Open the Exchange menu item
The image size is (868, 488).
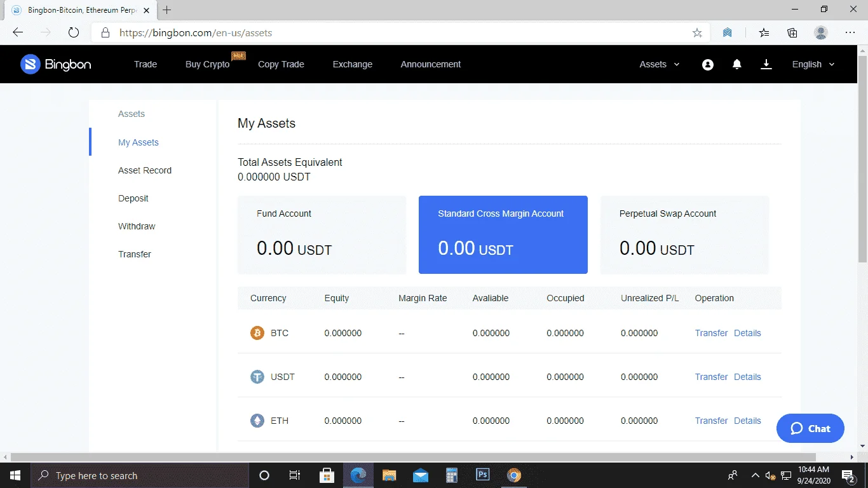(353, 64)
